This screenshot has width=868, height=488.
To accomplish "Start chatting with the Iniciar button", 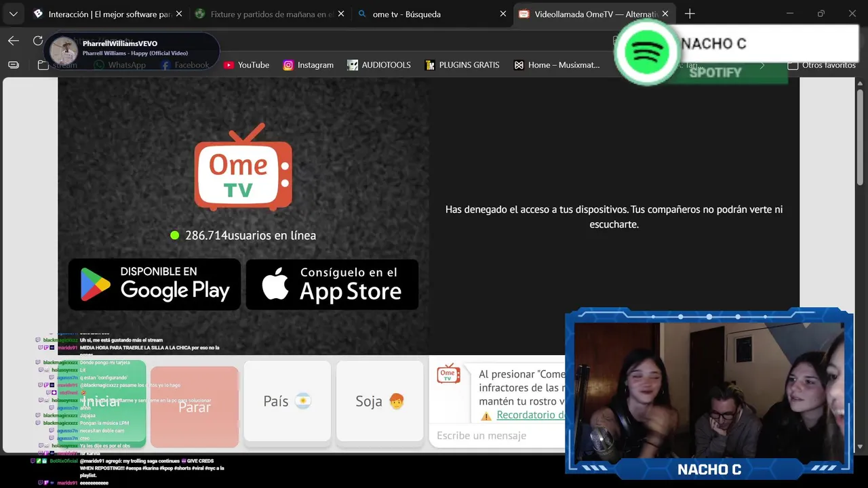I will tap(102, 404).
